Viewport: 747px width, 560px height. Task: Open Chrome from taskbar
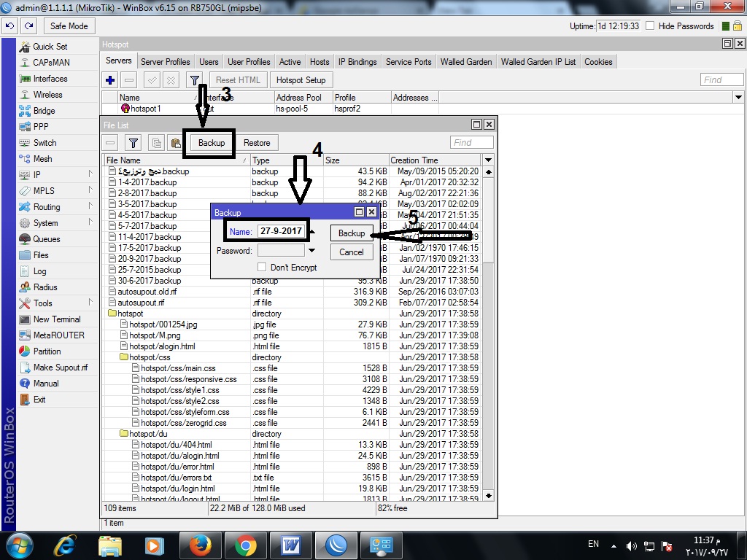[245, 545]
